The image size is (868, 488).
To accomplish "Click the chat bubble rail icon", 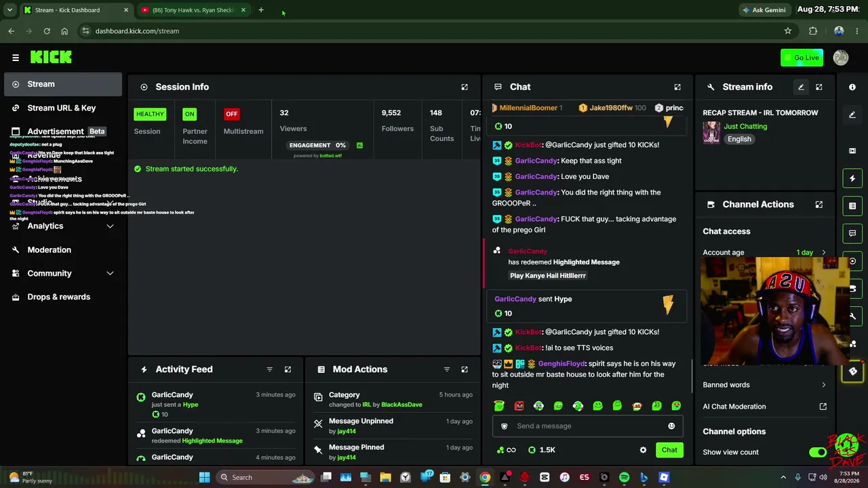I will tap(852, 233).
